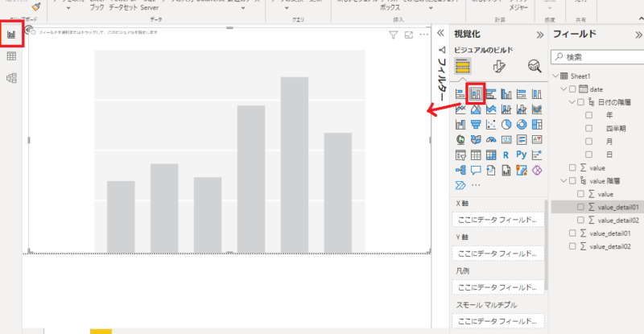Choose the pie chart visual
The width and height of the screenshot is (644, 334).
pyautogui.click(x=506, y=125)
